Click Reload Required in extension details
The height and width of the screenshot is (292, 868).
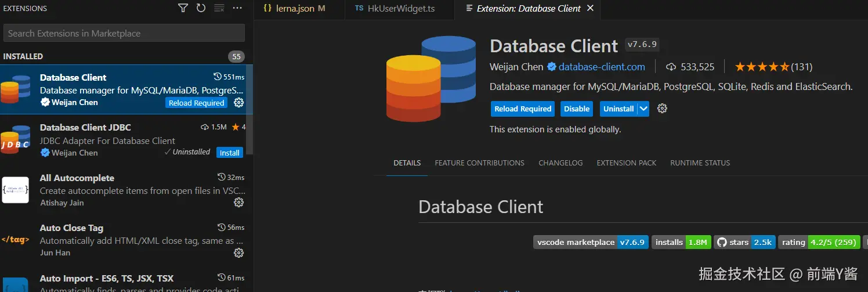point(523,109)
